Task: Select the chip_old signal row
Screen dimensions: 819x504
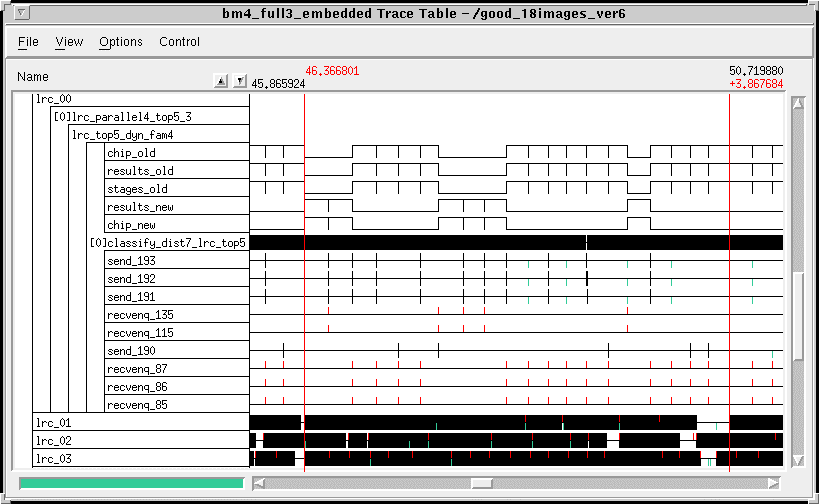Action: (x=131, y=153)
